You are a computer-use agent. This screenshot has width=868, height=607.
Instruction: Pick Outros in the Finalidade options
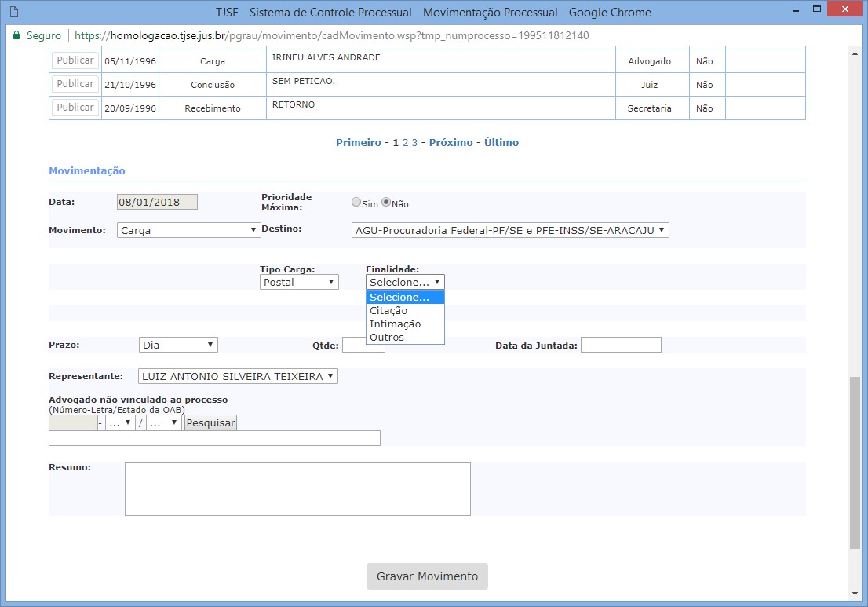point(387,338)
